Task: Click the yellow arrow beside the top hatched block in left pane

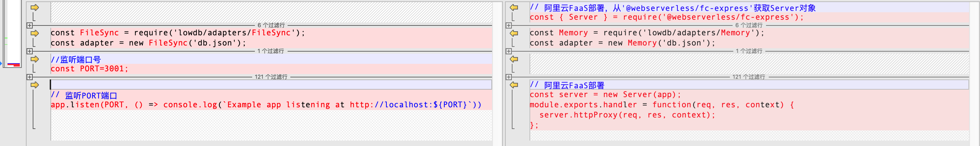Action: pos(35,7)
